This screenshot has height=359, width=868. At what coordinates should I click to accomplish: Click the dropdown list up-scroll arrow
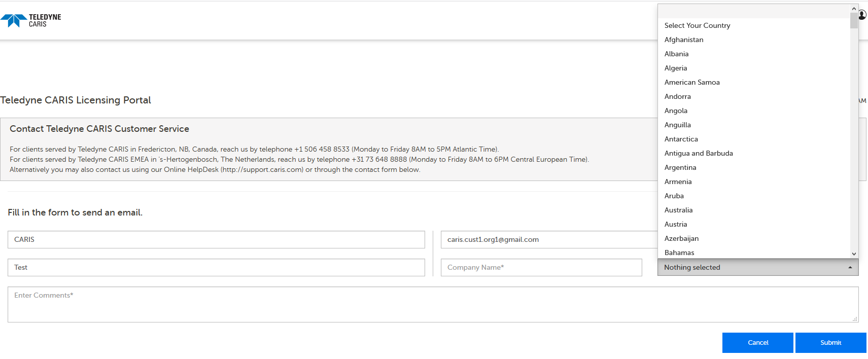point(854,9)
